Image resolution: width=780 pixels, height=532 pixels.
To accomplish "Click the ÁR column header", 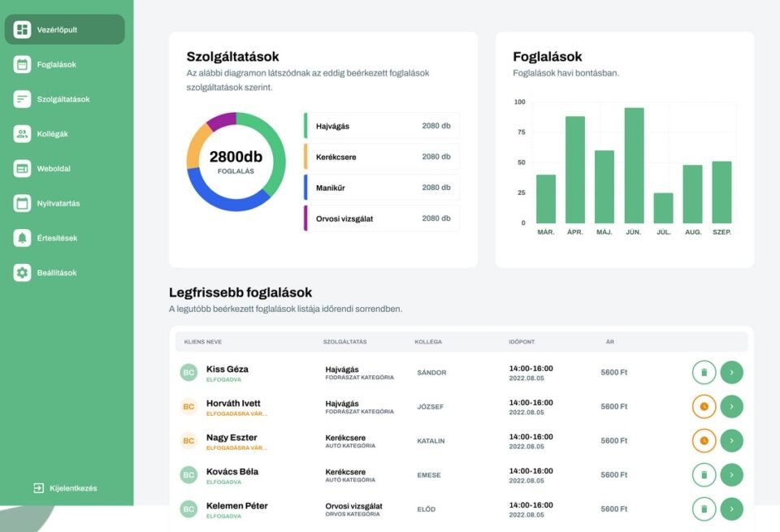I will [x=610, y=342].
